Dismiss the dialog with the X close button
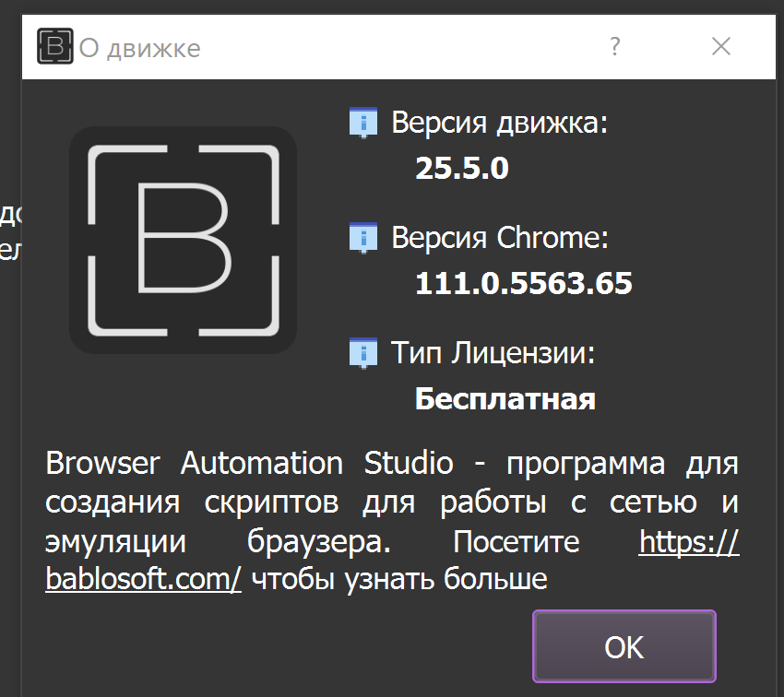784x697 pixels. click(721, 46)
